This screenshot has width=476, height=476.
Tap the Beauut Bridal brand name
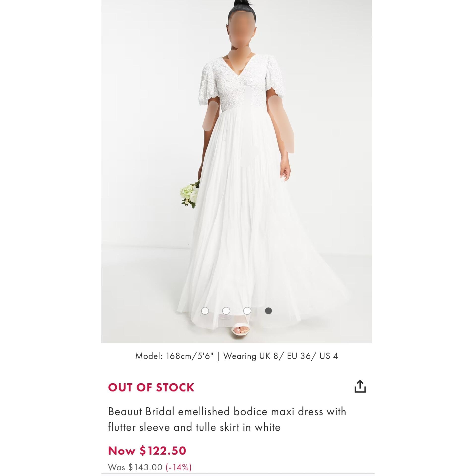(141, 412)
